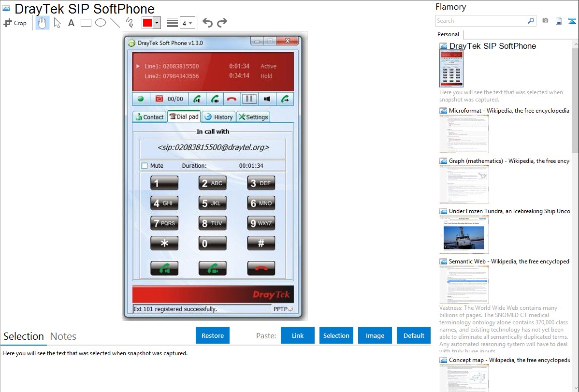Hang up using the red toolbar handset
The height and width of the screenshot is (392, 579).
click(232, 99)
